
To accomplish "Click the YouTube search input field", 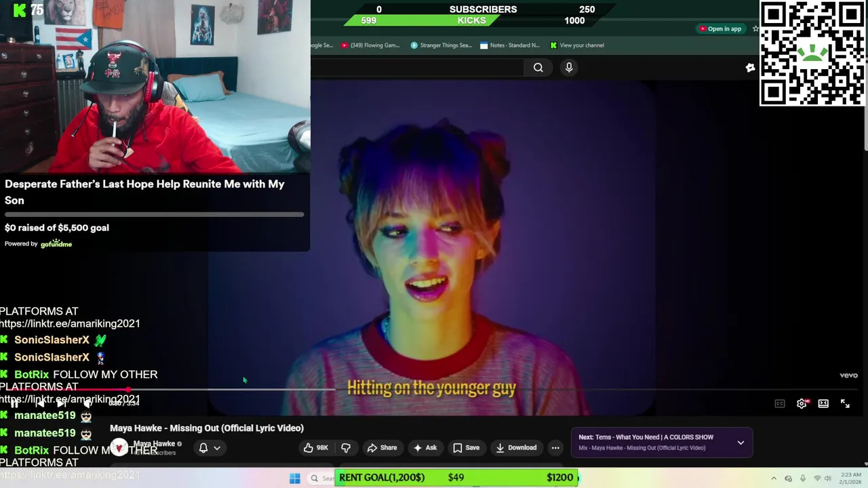I will click(x=417, y=67).
